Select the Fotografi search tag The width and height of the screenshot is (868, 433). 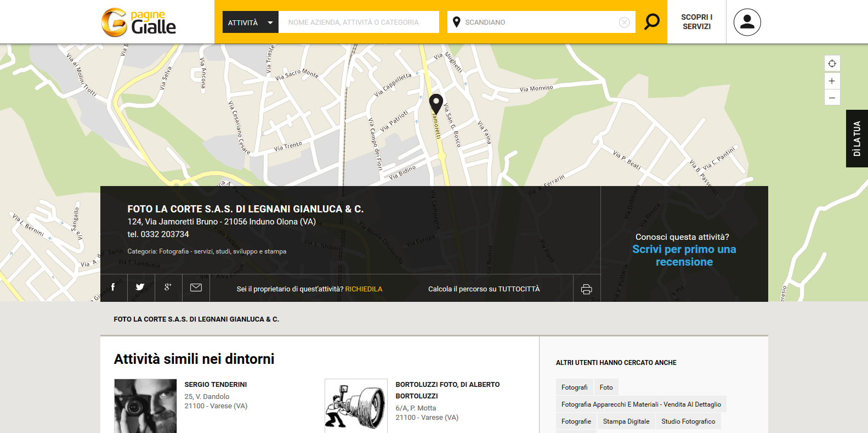[574, 387]
